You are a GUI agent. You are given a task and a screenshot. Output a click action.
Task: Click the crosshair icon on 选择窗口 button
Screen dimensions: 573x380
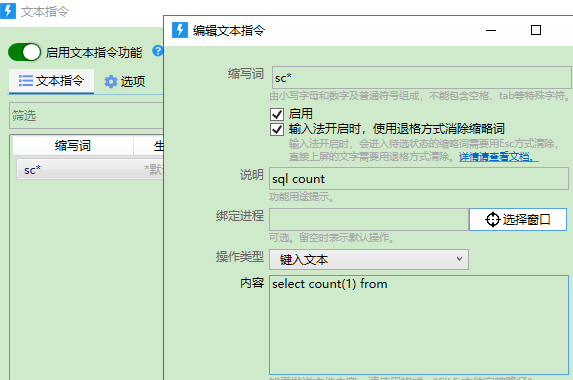(x=492, y=220)
